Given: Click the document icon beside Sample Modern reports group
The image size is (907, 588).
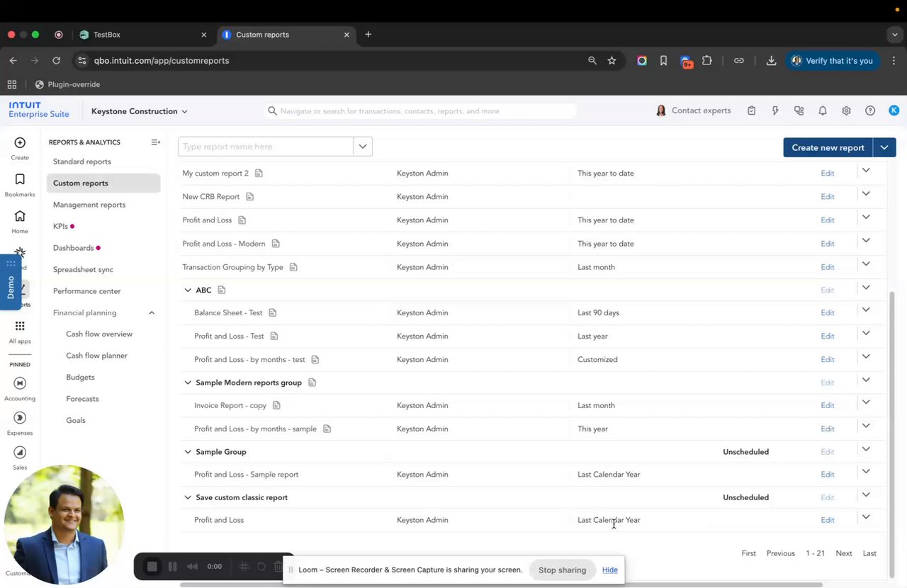Looking at the screenshot, I should click(312, 383).
